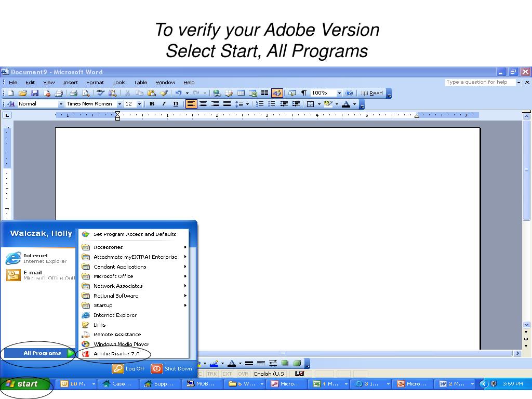Click the Open folder toolbar icon
The width and height of the screenshot is (532, 399).
coord(22,93)
